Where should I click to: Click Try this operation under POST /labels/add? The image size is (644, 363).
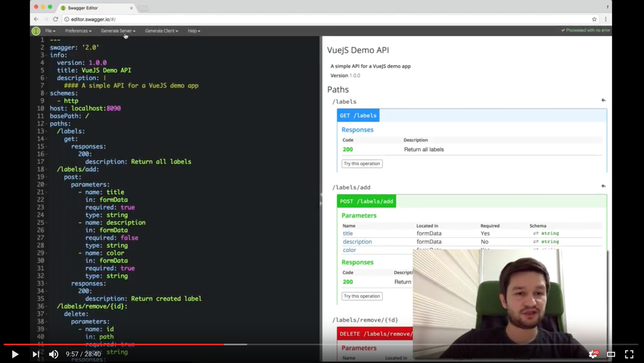tap(362, 296)
